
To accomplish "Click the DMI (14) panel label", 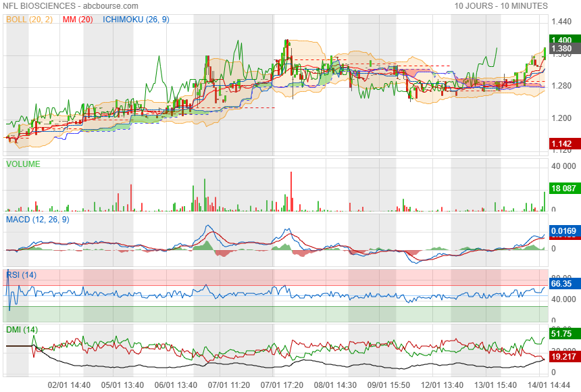I will point(22,330).
